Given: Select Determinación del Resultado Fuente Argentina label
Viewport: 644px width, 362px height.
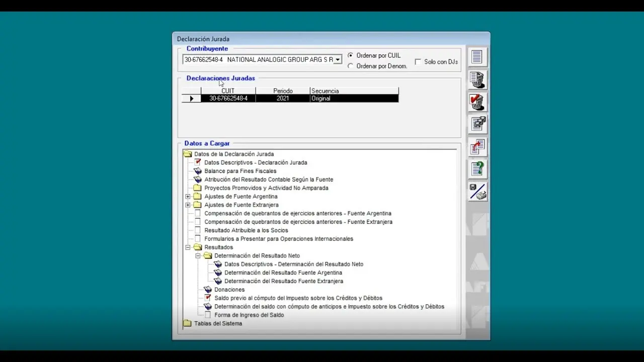Looking at the screenshot, I should [283, 273].
